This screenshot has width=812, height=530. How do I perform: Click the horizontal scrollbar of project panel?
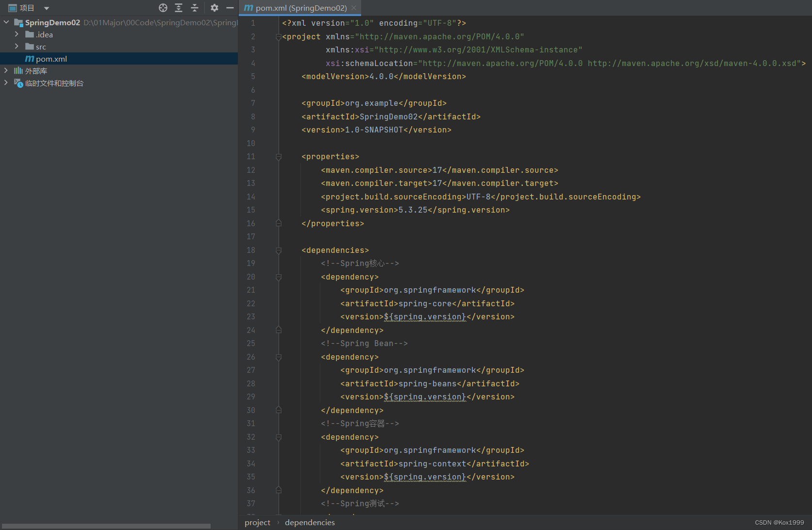coord(105,526)
